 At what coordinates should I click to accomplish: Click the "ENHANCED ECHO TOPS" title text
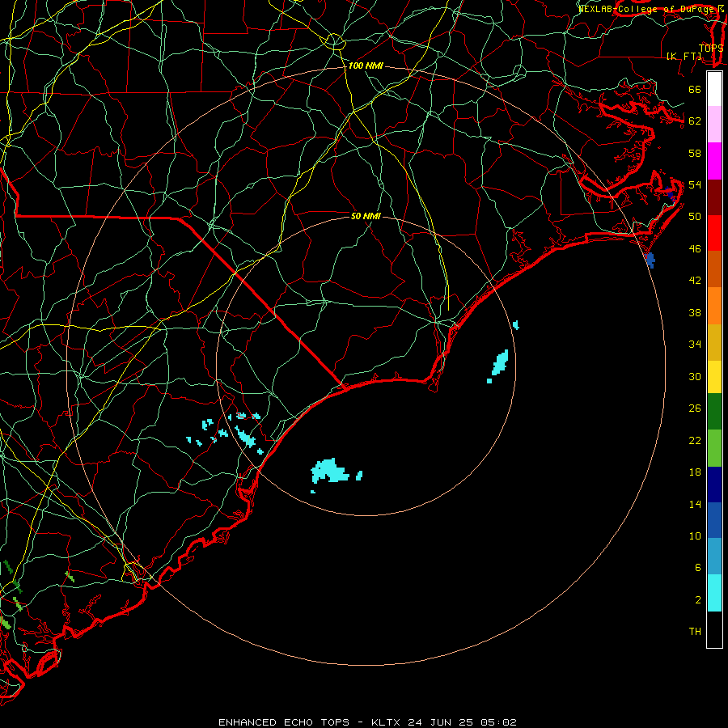284,722
